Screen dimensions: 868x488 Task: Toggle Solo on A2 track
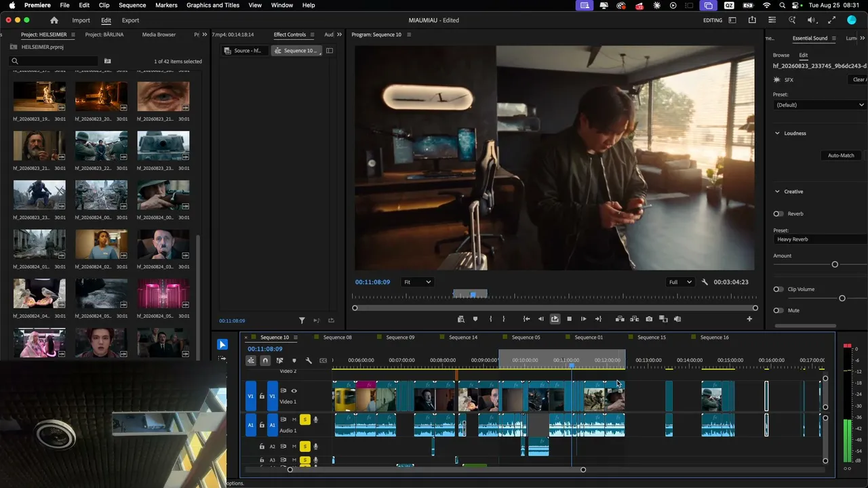coord(305,447)
